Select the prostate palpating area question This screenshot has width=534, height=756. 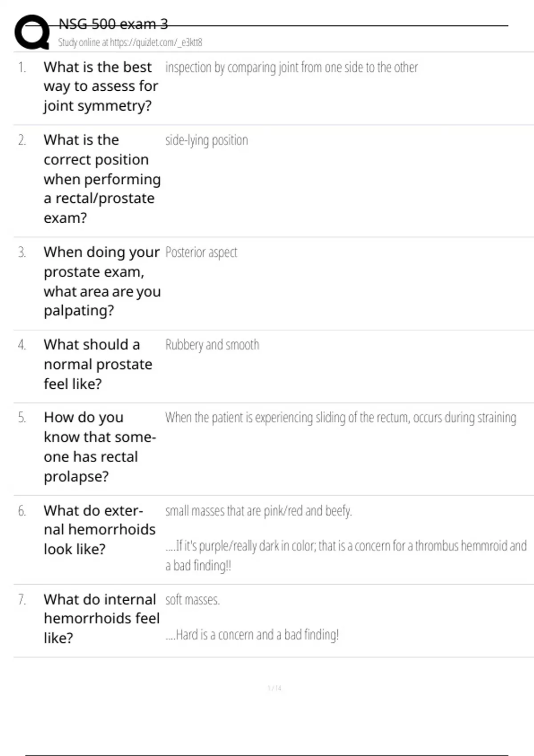(x=102, y=281)
